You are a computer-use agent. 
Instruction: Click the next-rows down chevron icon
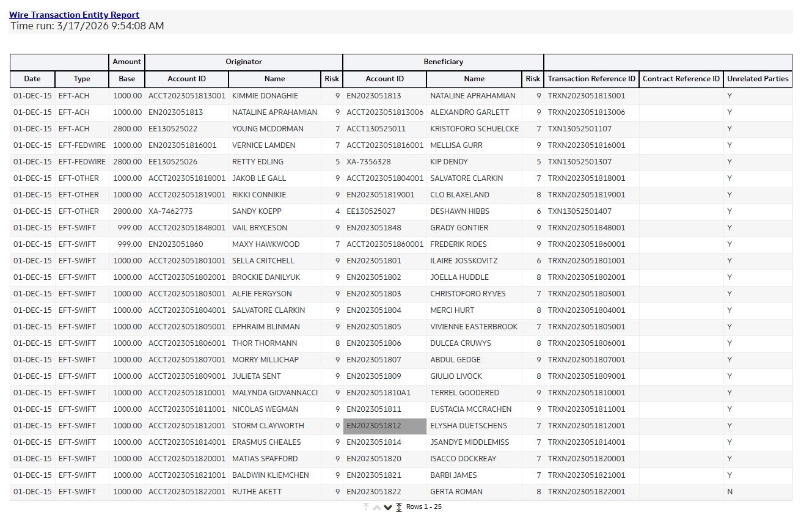pos(387,507)
